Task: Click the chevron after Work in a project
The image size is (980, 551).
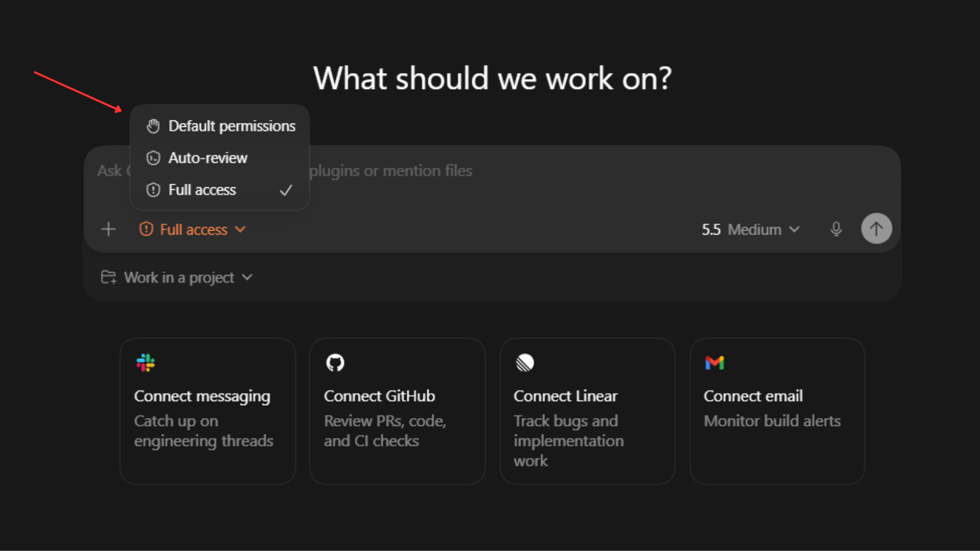Action: click(248, 277)
